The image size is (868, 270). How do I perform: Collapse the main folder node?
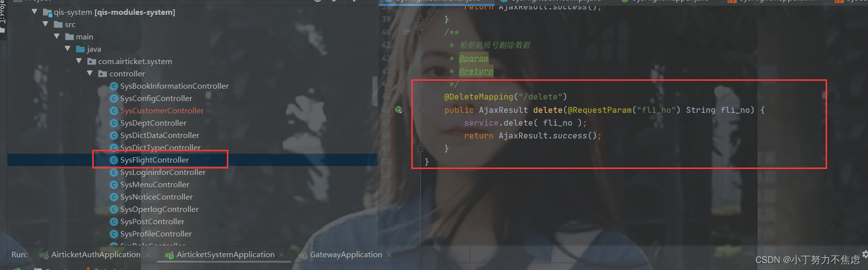[57, 36]
